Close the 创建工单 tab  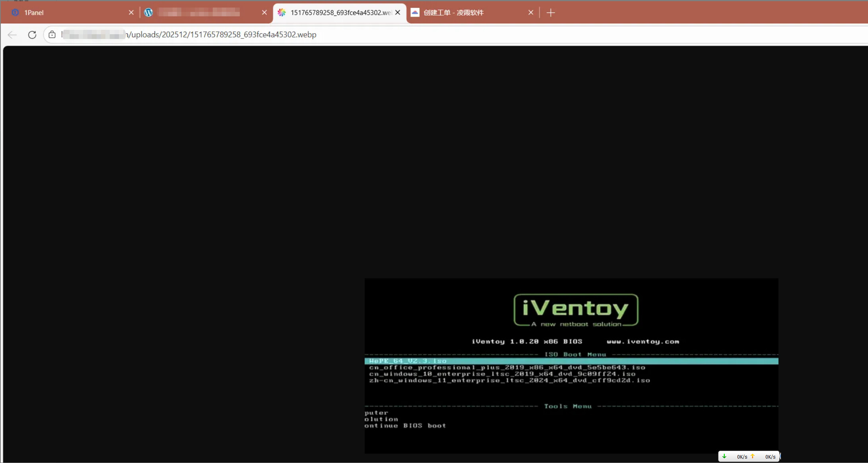[531, 13]
